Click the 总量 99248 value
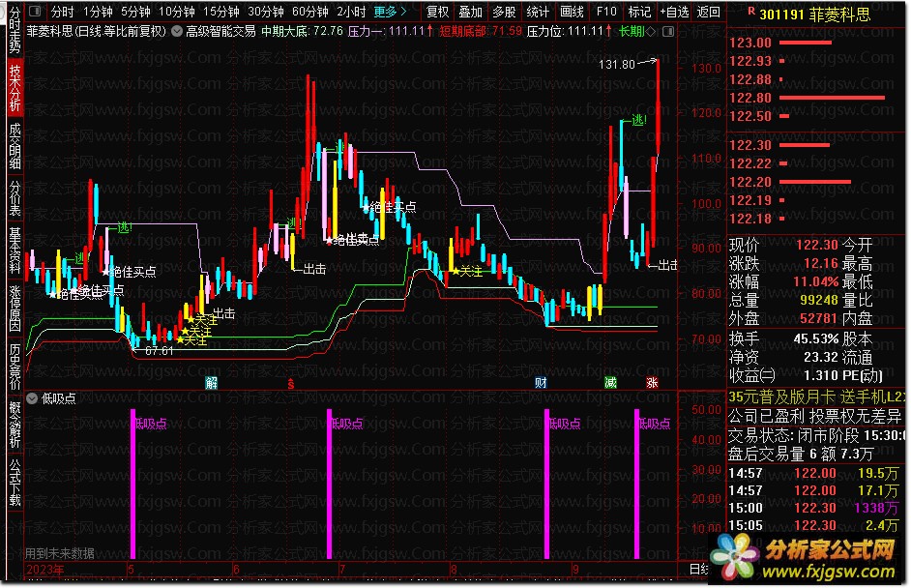911x588 pixels. (819, 301)
